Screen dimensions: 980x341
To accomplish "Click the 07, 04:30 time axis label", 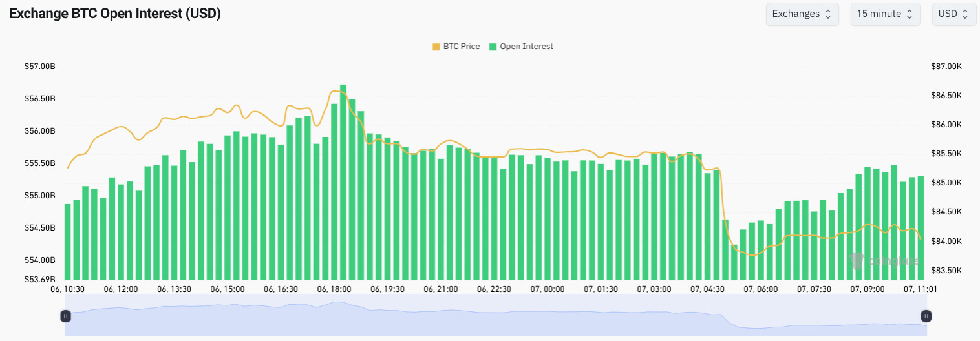I will click(707, 290).
